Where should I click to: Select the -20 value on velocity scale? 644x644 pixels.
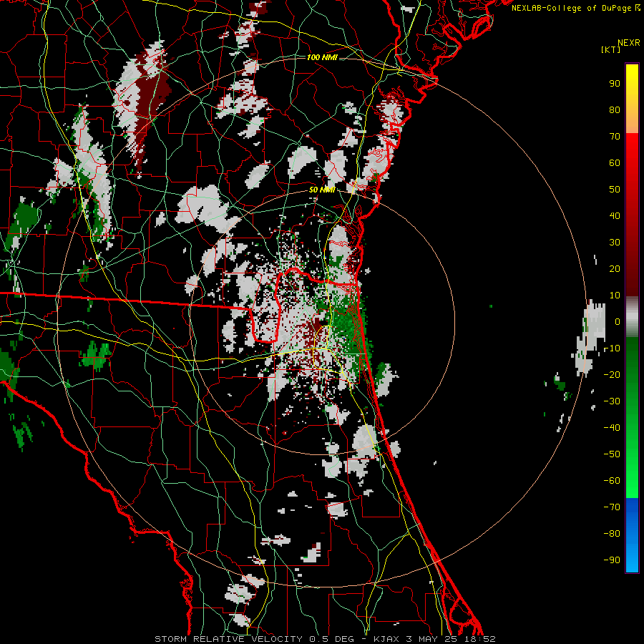(x=612, y=374)
